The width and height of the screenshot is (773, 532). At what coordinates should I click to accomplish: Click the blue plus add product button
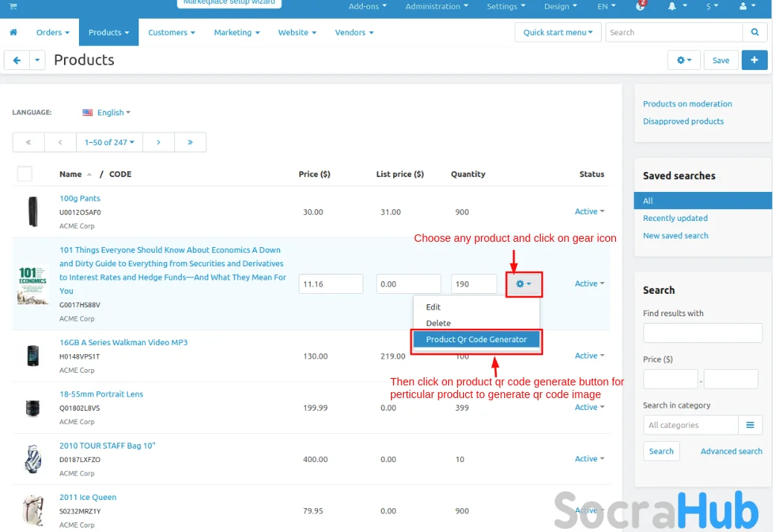point(754,60)
